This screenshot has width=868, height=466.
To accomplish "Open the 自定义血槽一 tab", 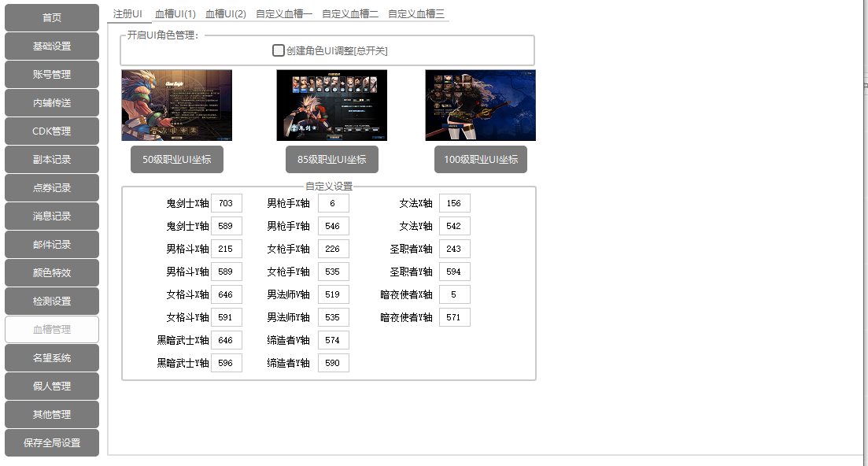I will click(x=283, y=13).
